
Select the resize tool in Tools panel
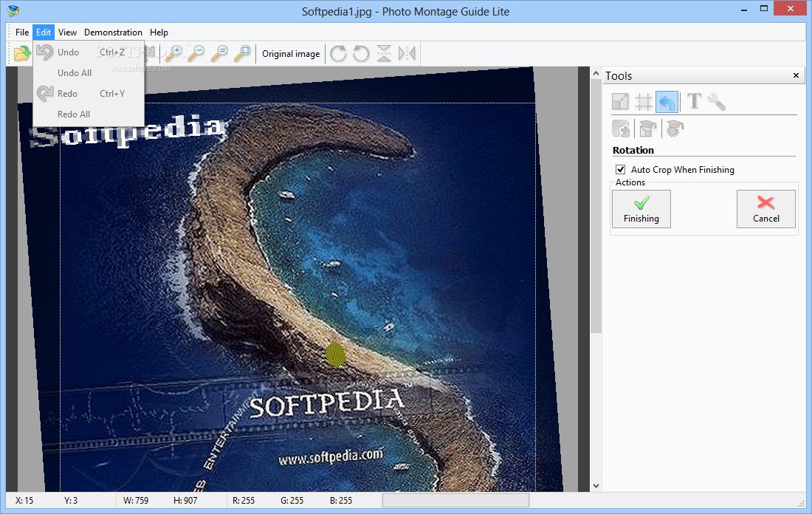point(620,102)
